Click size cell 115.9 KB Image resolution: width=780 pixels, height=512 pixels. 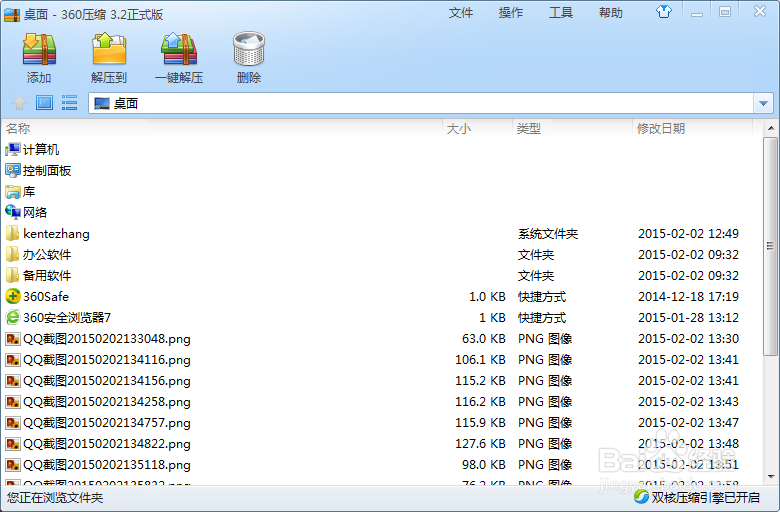click(481, 423)
